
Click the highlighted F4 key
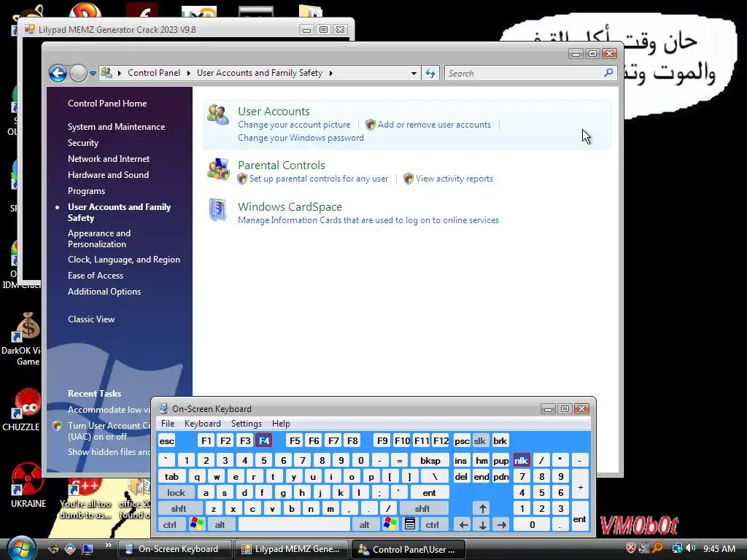[264, 441]
